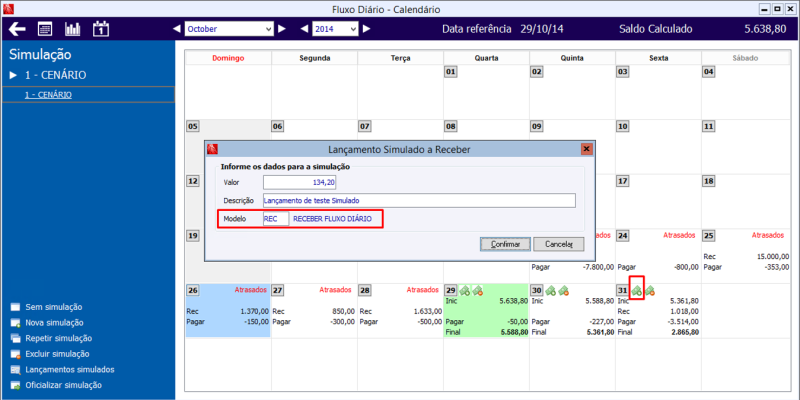Screen dimensions: 800x400
Task: Select day 28 button in calendar
Action: coord(364,290)
